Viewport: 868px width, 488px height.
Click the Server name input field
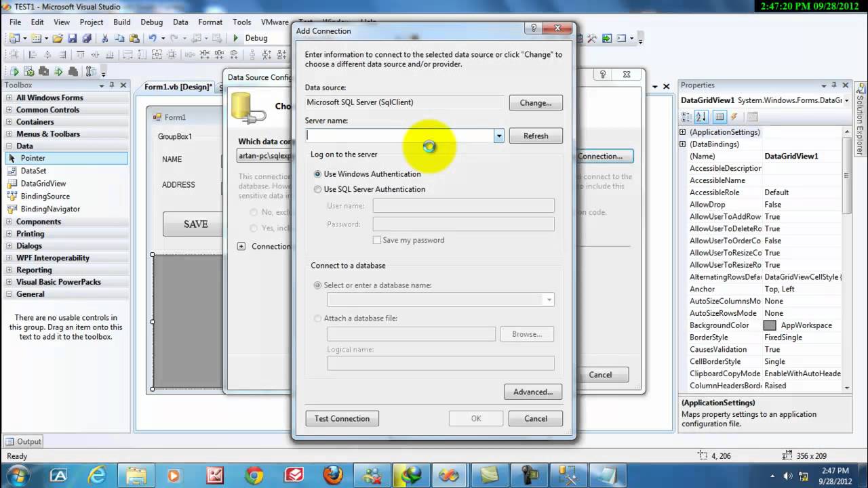400,136
